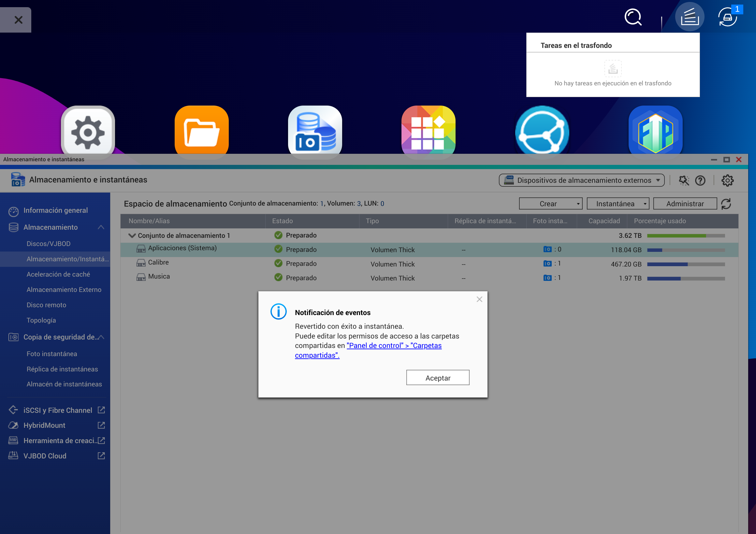Screen dimensions: 756x534
Task: Open storage global settings gear icon
Action: point(727,180)
